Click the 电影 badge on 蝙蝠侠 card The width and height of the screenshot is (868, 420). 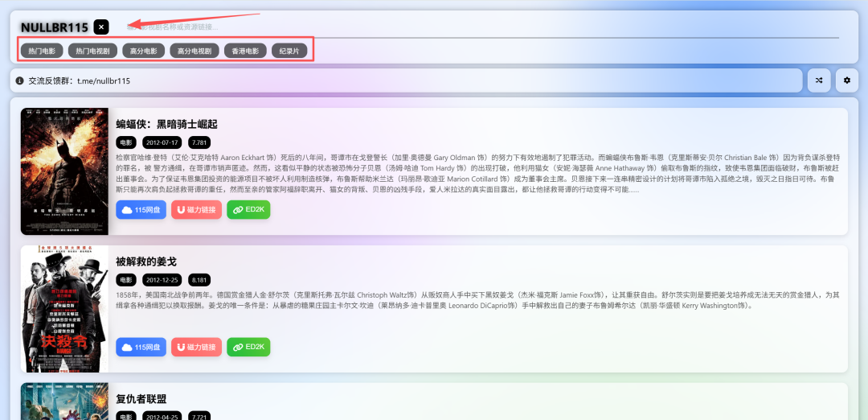(127, 142)
